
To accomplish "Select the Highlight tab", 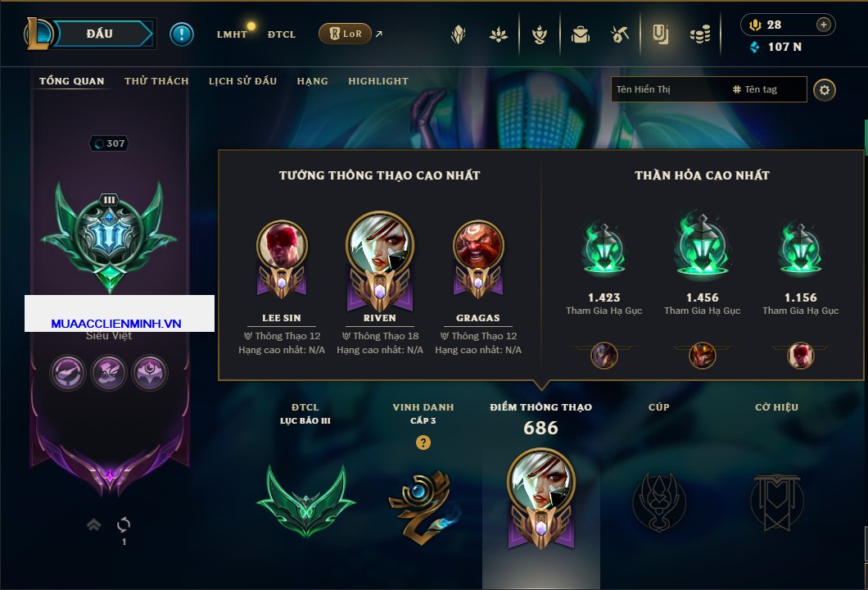I will pos(378,81).
